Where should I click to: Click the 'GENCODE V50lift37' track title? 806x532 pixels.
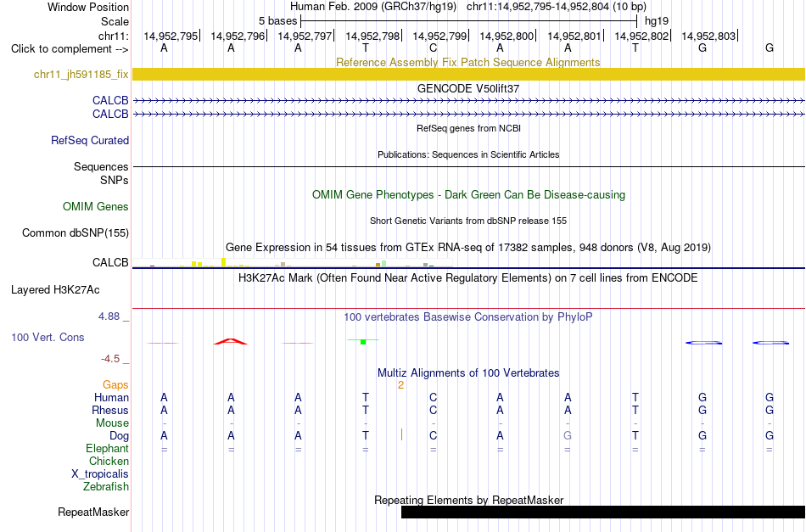point(467,88)
